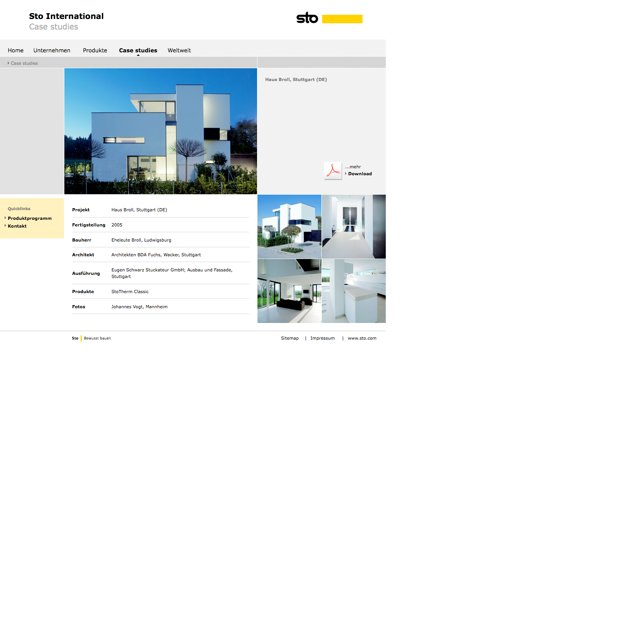This screenshot has width=644, height=644.
Task: View the hallway interior thumbnail
Action: [354, 226]
